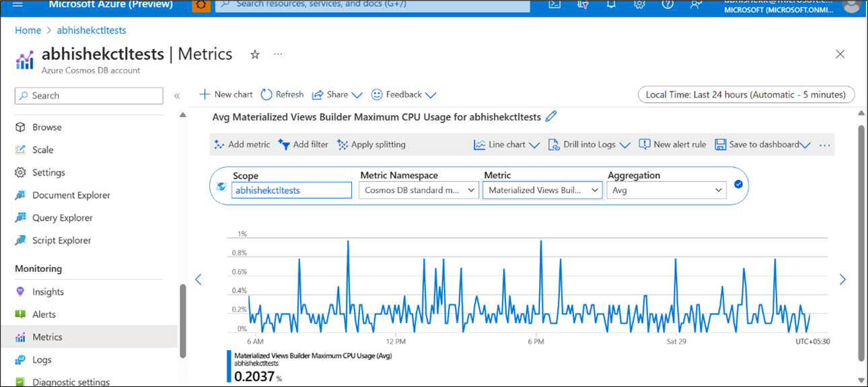Open the Metric Namespace dropdown

(419, 190)
